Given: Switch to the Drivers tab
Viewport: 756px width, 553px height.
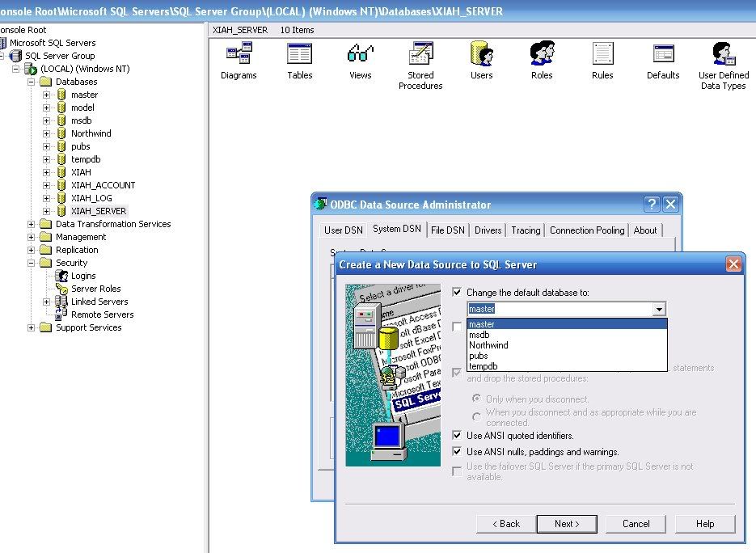Looking at the screenshot, I should [x=488, y=230].
